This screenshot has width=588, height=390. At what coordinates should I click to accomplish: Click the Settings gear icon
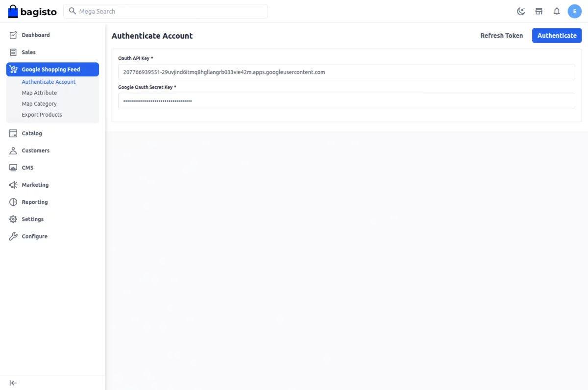tap(13, 219)
